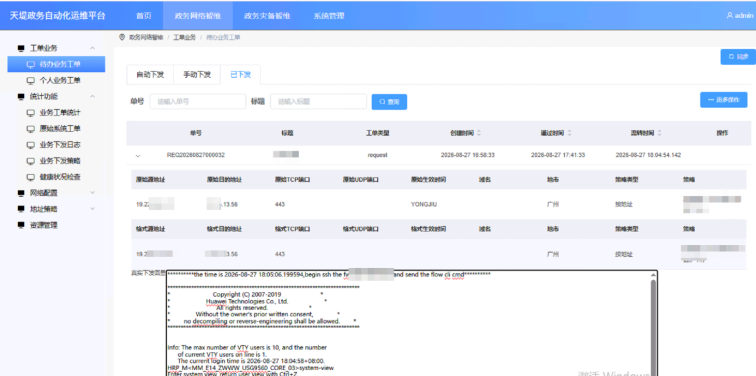756x376 pixels.
Task: Switch to the 手动下发 tab
Action: tap(197, 75)
